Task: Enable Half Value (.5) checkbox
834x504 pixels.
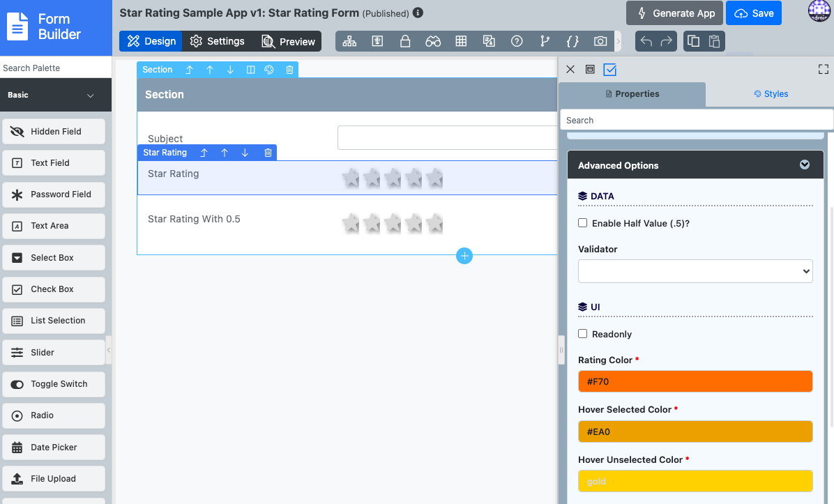Action: click(583, 223)
